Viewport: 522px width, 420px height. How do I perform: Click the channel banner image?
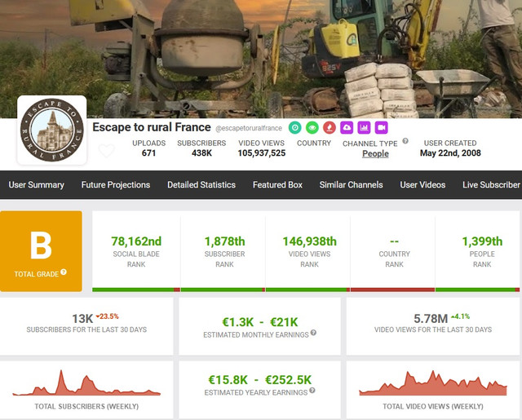[x=261, y=59]
